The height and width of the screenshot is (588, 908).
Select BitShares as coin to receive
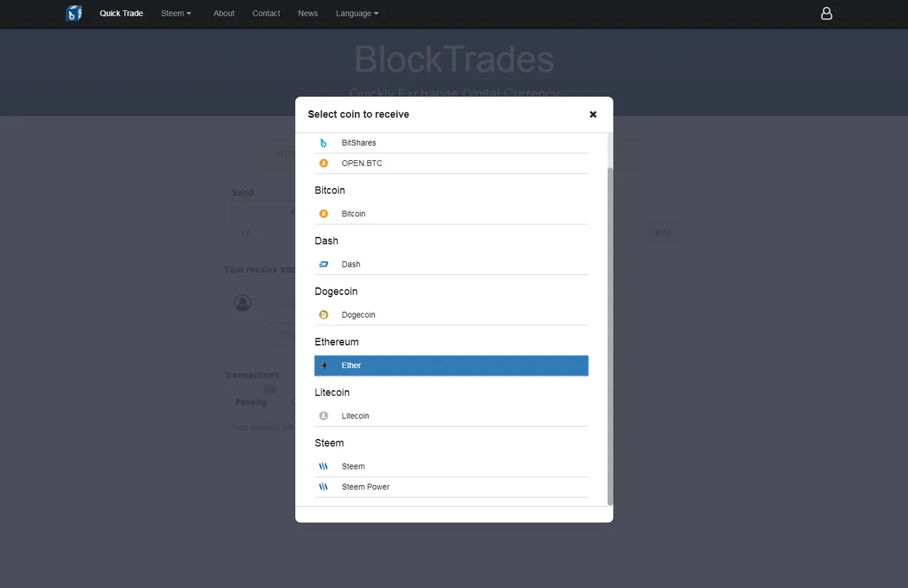[451, 143]
